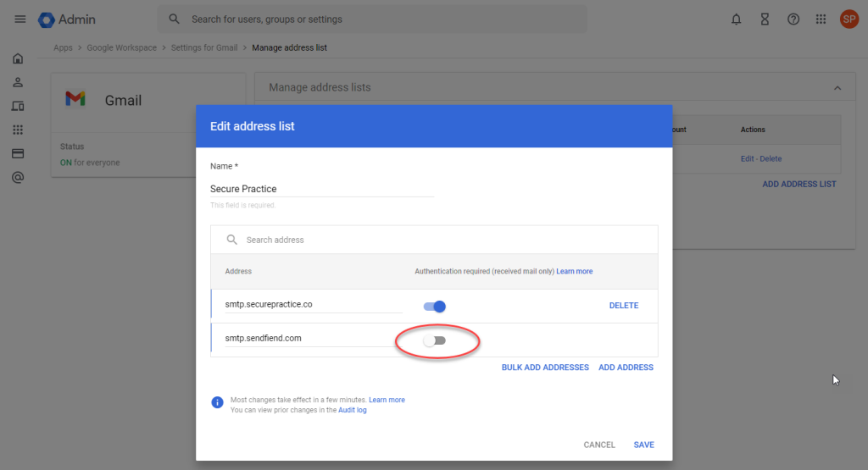Image resolution: width=868 pixels, height=470 pixels.
Task: Open the Google apps grid
Action: click(821, 19)
